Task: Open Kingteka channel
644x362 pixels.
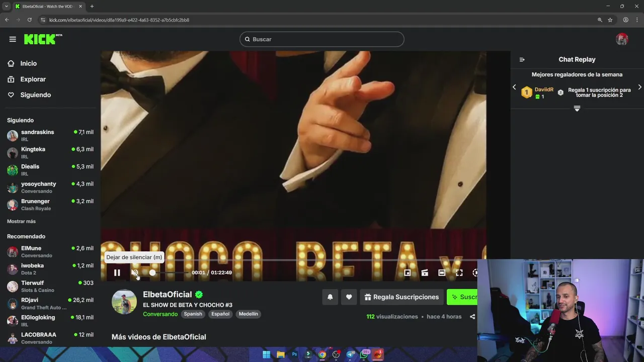Action: point(50,153)
